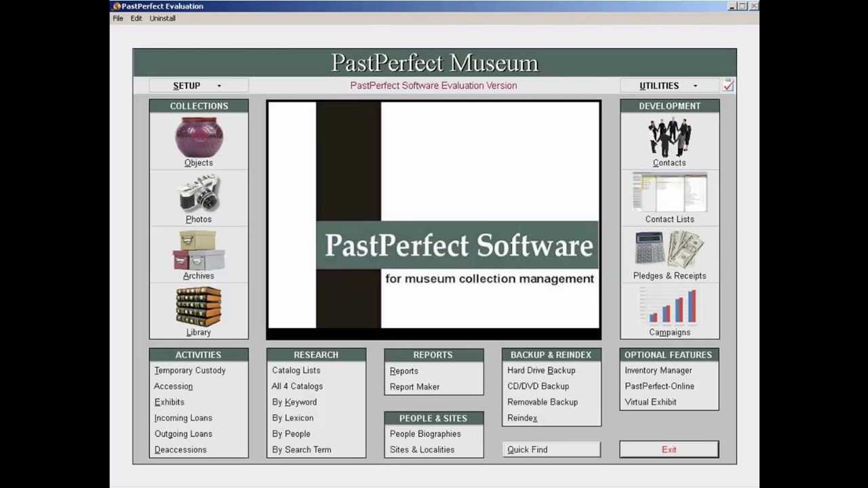Start Removable Backup
This screenshot has width=868, height=488.
pyautogui.click(x=542, y=402)
